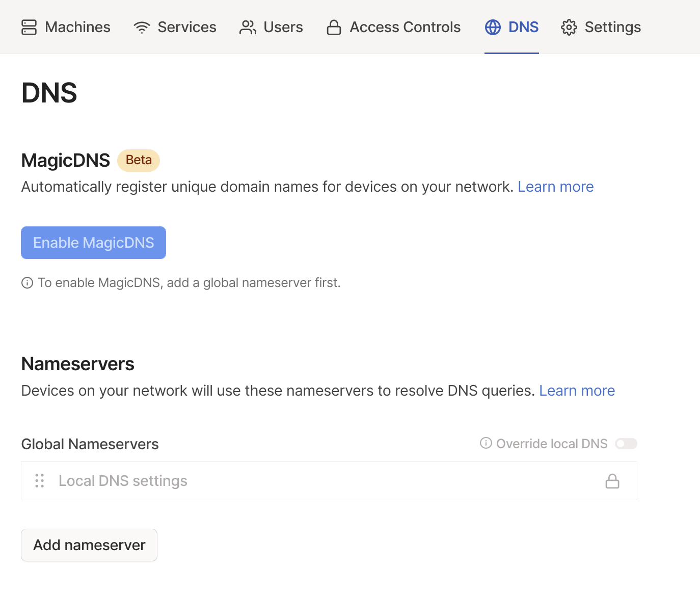Viewport: 700px width, 594px height.
Task: Click the Services wifi icon
Action: (142, 27)
